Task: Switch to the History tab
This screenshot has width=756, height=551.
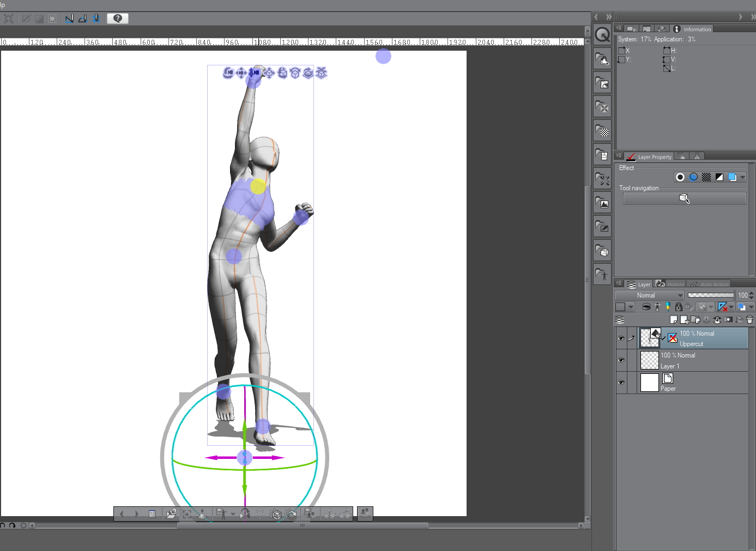Action: (x=669, y=284)
